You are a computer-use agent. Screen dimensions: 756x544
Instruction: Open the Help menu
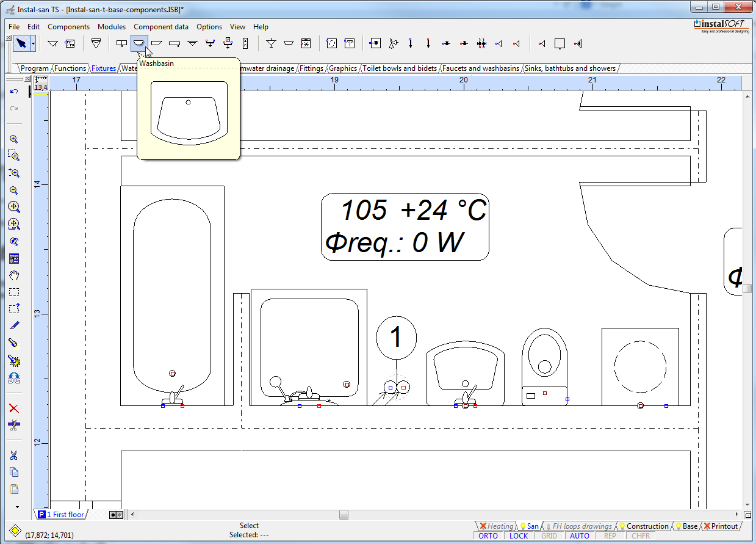pyautogui.click(x=261, y=27)
